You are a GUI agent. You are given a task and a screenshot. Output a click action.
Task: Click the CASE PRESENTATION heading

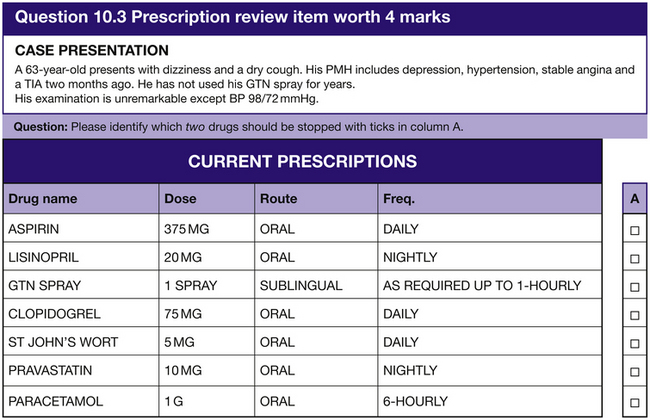[x=93, y=51]
